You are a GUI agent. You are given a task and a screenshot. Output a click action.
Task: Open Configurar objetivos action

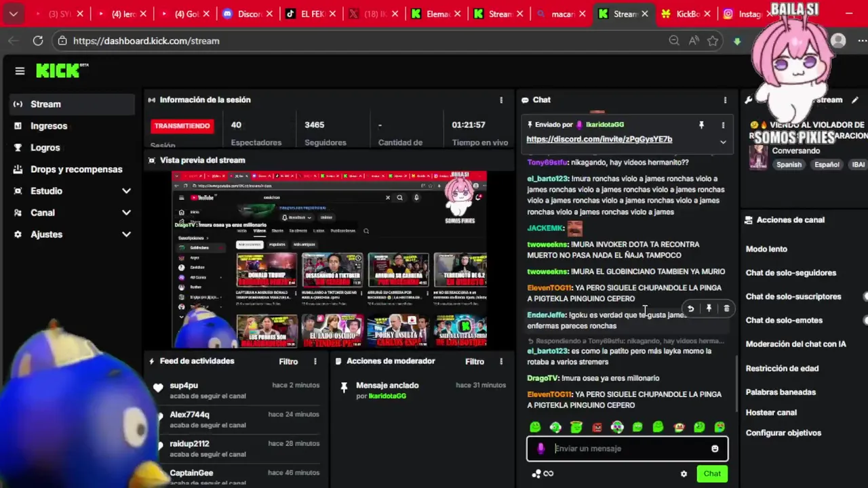coord(783,432)
